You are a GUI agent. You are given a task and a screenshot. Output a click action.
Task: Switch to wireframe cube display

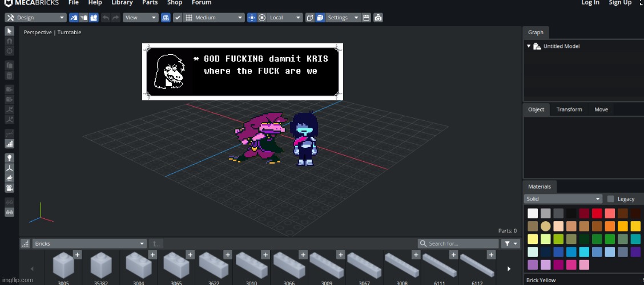coord(310,18)
